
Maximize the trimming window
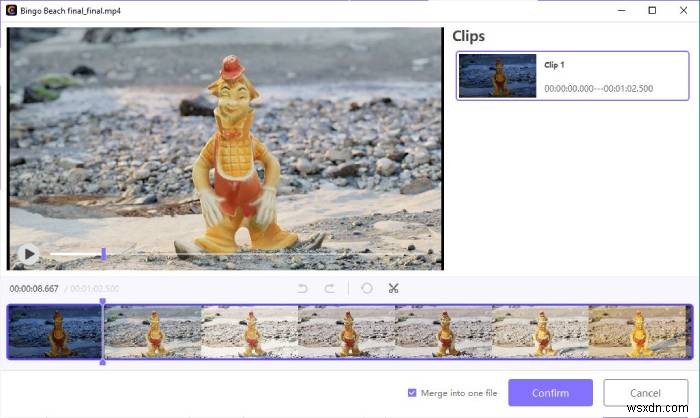pyautogui.click(x=652, y=10)
